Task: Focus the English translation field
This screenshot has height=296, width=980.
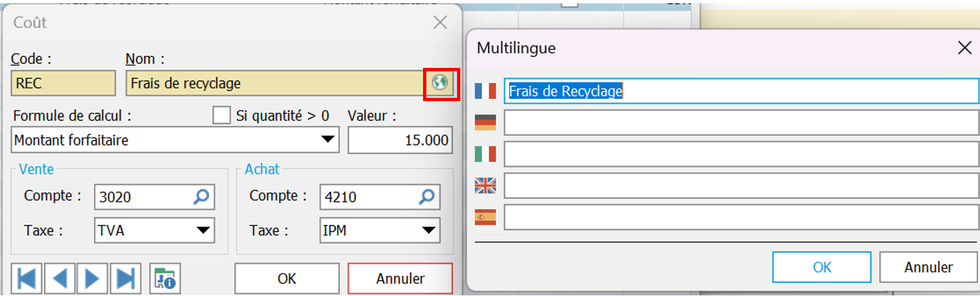Action: tap(741, 186)
